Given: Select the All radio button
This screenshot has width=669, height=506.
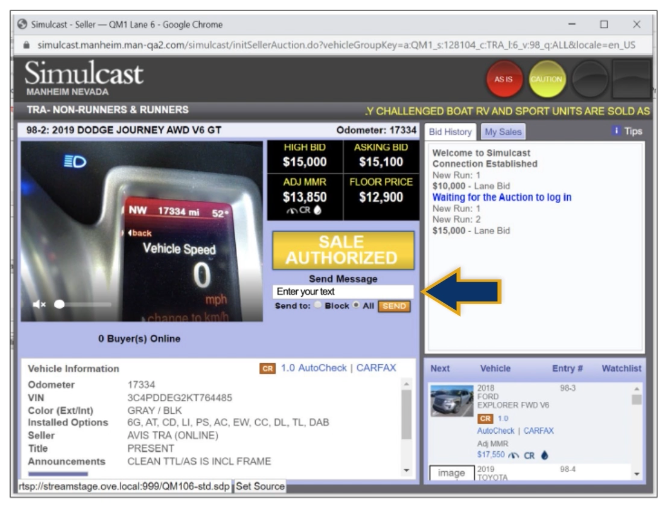Looking at the screenshot, I should tap(356, 305).
